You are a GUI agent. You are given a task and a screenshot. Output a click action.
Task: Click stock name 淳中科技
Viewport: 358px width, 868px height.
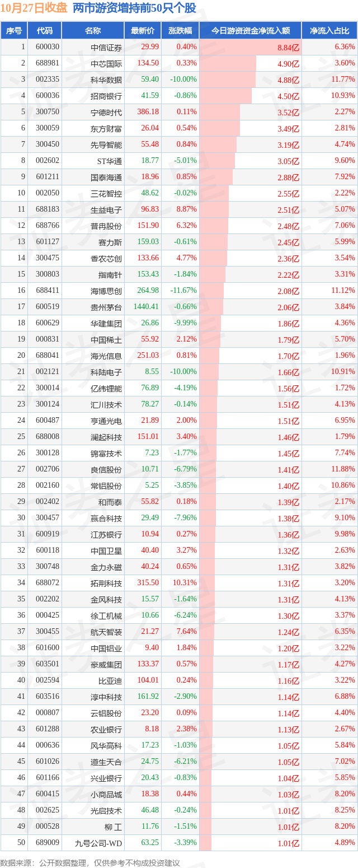106,697
